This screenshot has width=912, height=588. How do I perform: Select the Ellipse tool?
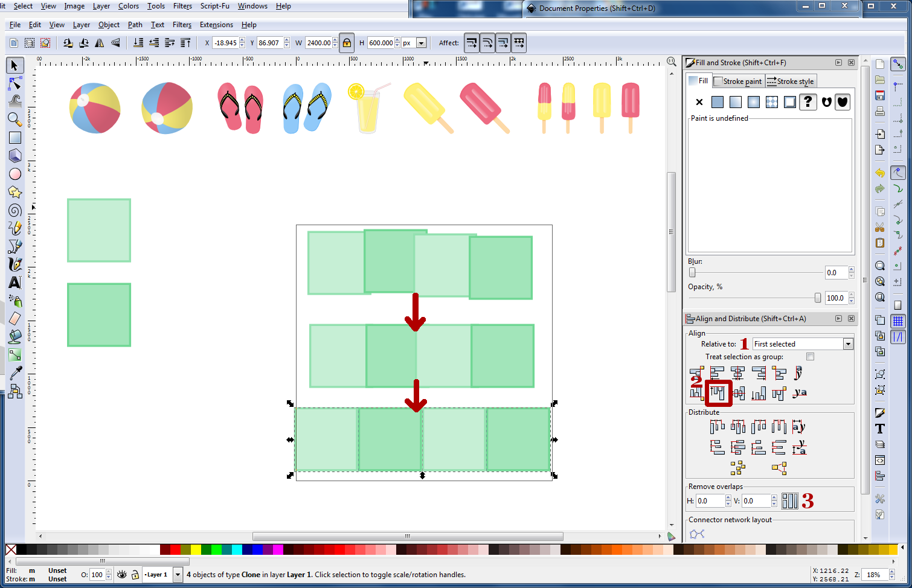[x=14, y=174]
